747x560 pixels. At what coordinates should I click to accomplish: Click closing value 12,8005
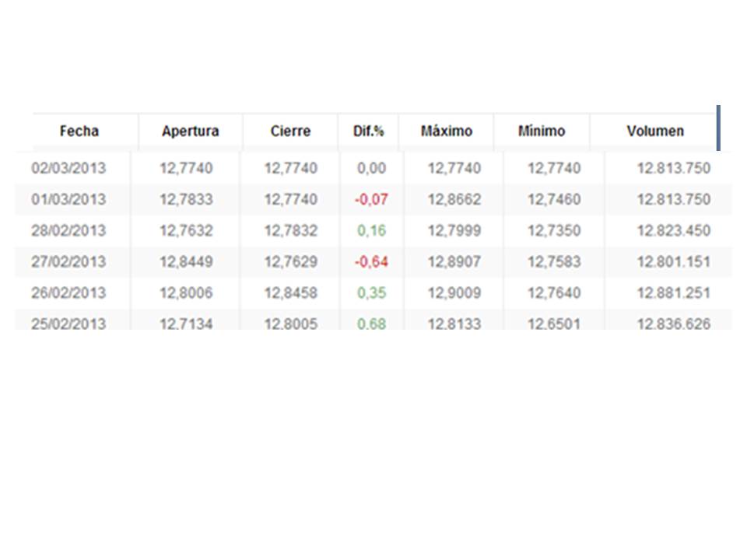tap(290, 324)
